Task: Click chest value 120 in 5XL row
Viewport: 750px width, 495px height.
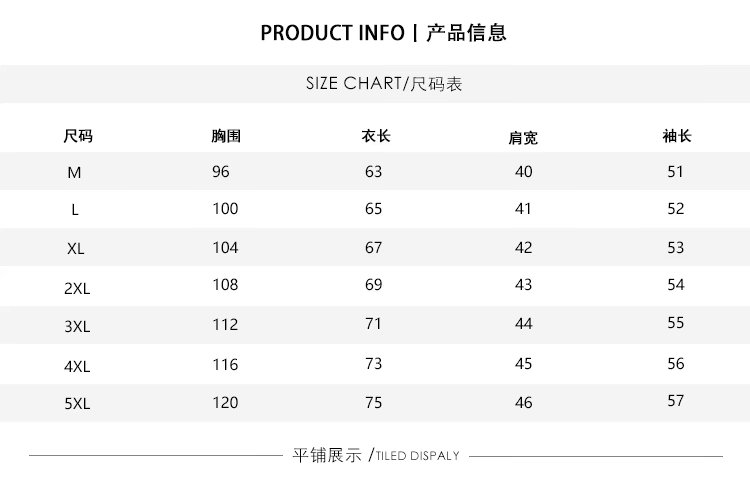Action: pyautogui.click(x=225, y=403)
